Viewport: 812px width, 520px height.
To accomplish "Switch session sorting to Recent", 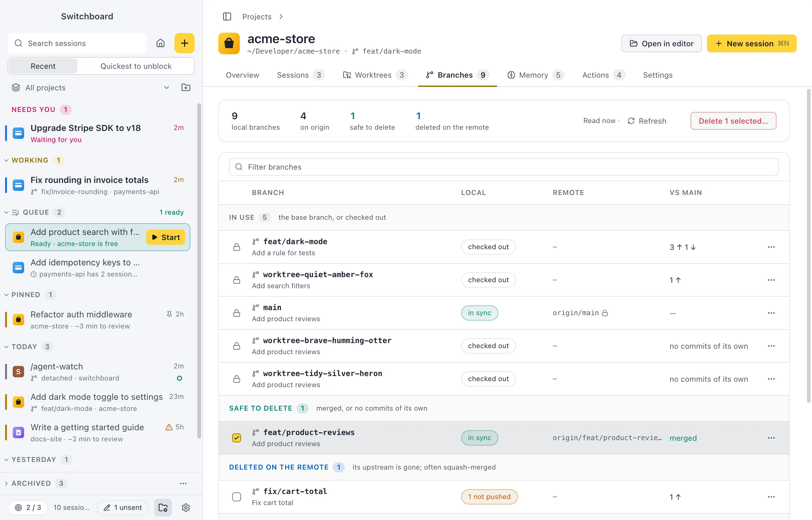I will coord(43,66).
